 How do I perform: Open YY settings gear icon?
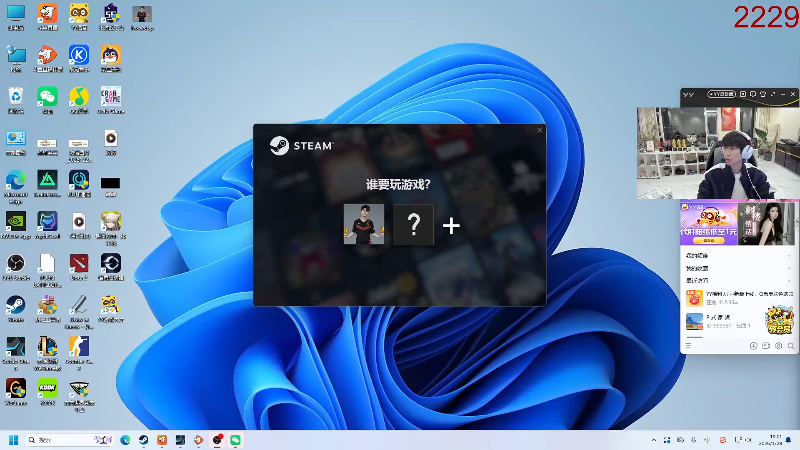pyautogui.click(x=779, y=345)
